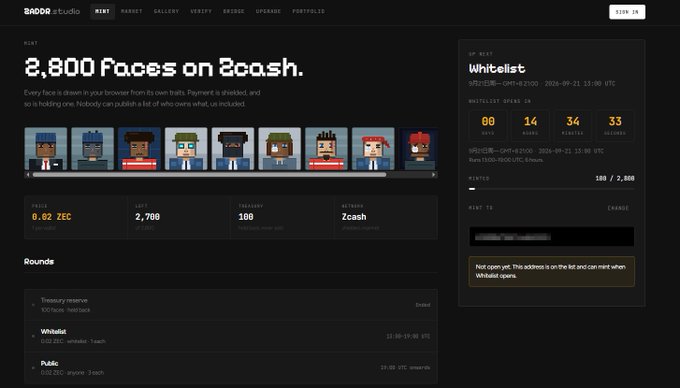
Task: Select green-capped face with eye patch
Action: point(280,149)
